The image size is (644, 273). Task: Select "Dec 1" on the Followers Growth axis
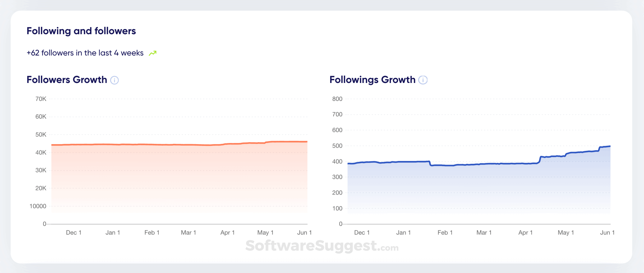pos(73,233)
